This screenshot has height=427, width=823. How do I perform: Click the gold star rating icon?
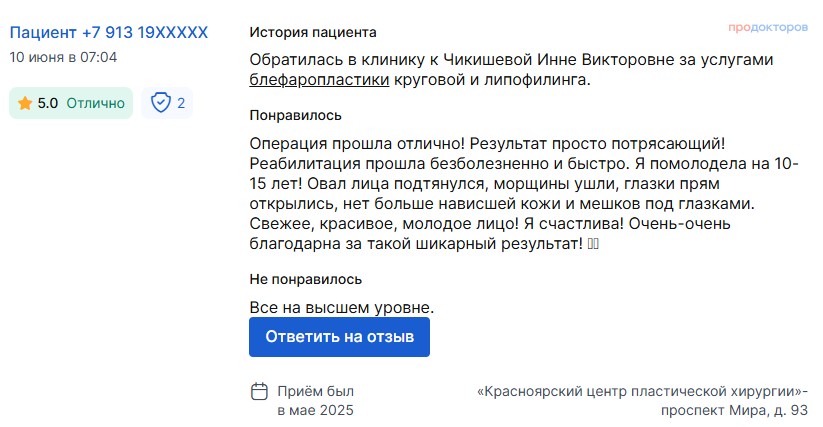point(25,103)
